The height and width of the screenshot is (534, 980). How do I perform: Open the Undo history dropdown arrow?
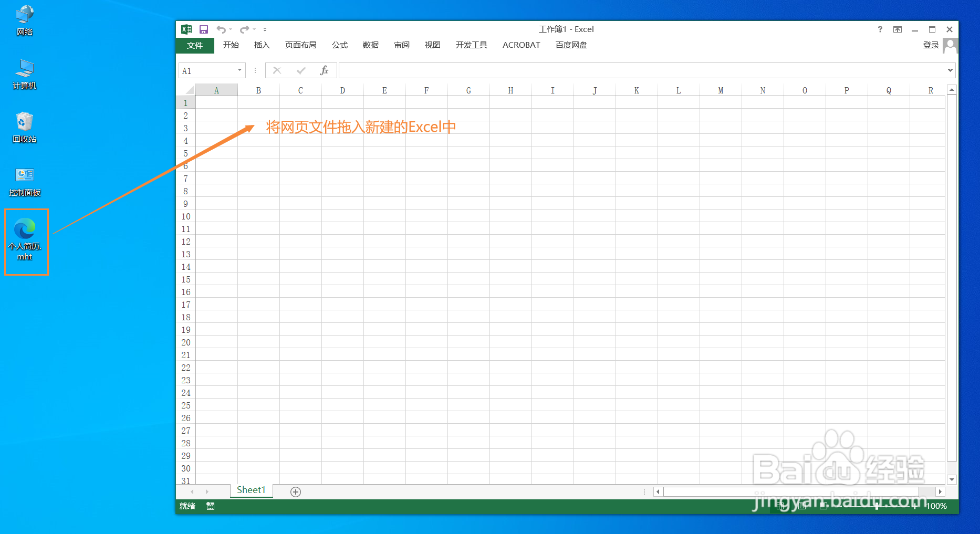click(x=230, y=29)
